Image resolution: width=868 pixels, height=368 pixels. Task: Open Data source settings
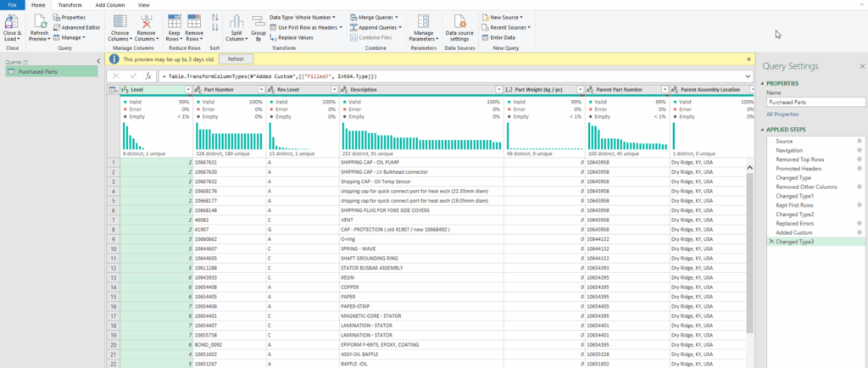(x=459, y=23)
